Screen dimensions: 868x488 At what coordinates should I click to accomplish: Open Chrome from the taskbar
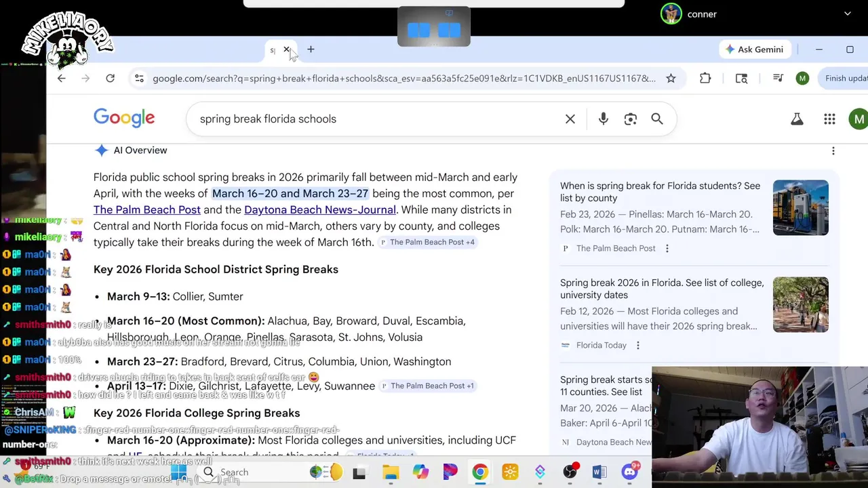coord(480,472)
